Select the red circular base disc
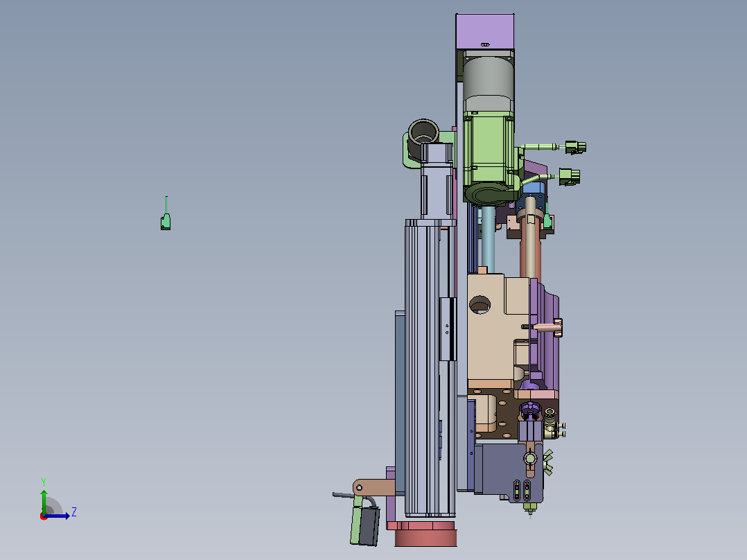This screenshot has width=747, height=560. pos(425,538)
